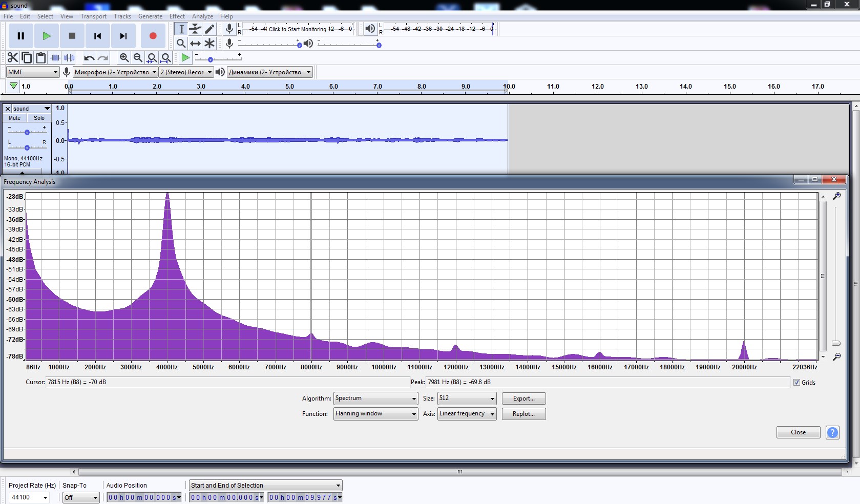
Task: Fit project to window width
Action: pyautogui.click(x=165, y=58)
